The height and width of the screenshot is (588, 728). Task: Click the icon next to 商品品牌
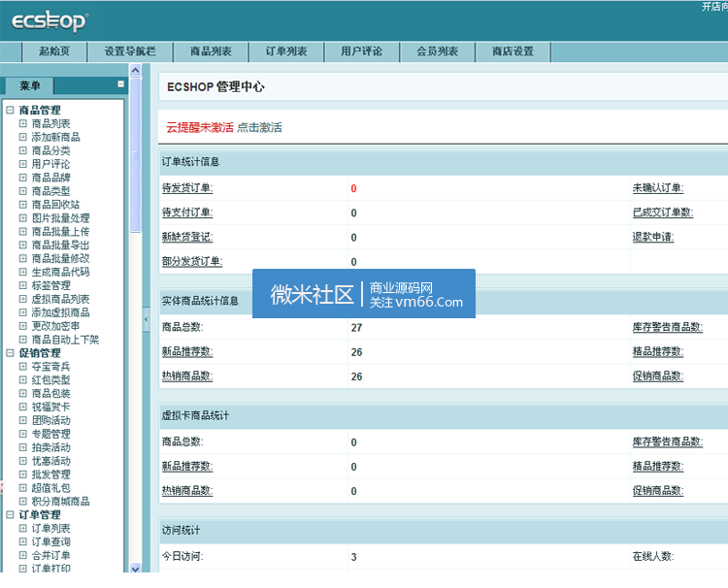click(22, 178)
